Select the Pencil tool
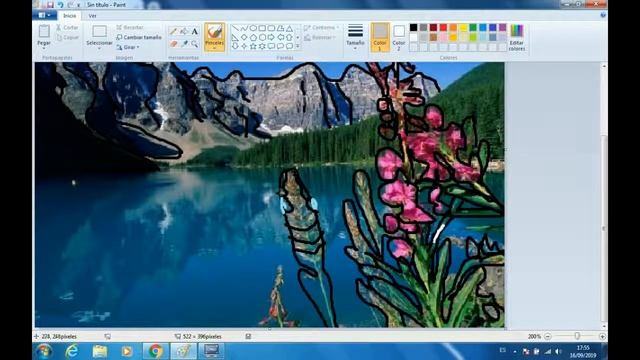This screenshot has height=360, width=640. click(173, 31)
